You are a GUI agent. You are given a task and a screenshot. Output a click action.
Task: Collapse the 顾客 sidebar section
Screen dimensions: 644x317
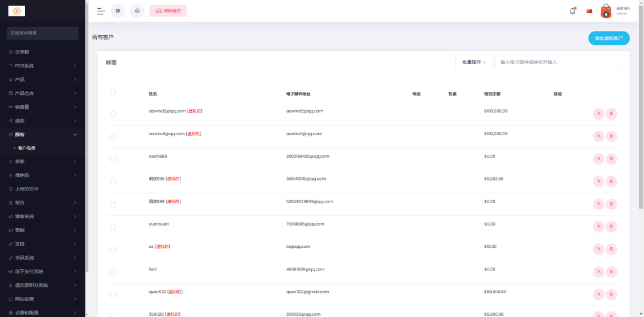(x=42, y=135)
